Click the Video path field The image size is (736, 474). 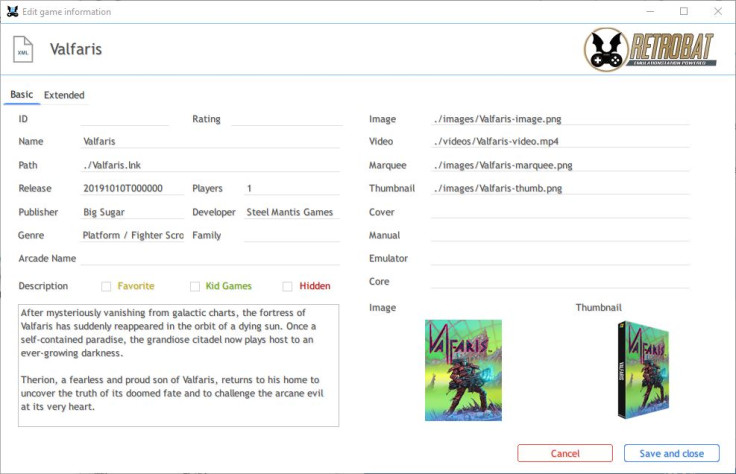560,141
